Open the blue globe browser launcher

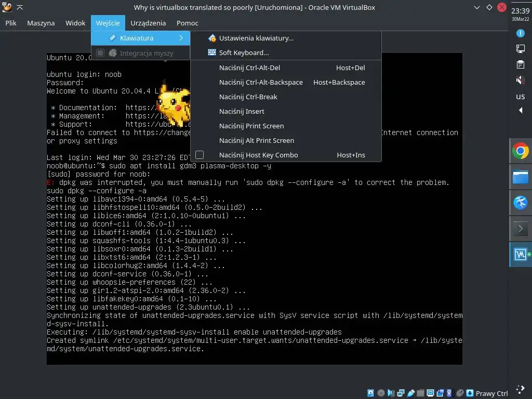click(521, 203)
